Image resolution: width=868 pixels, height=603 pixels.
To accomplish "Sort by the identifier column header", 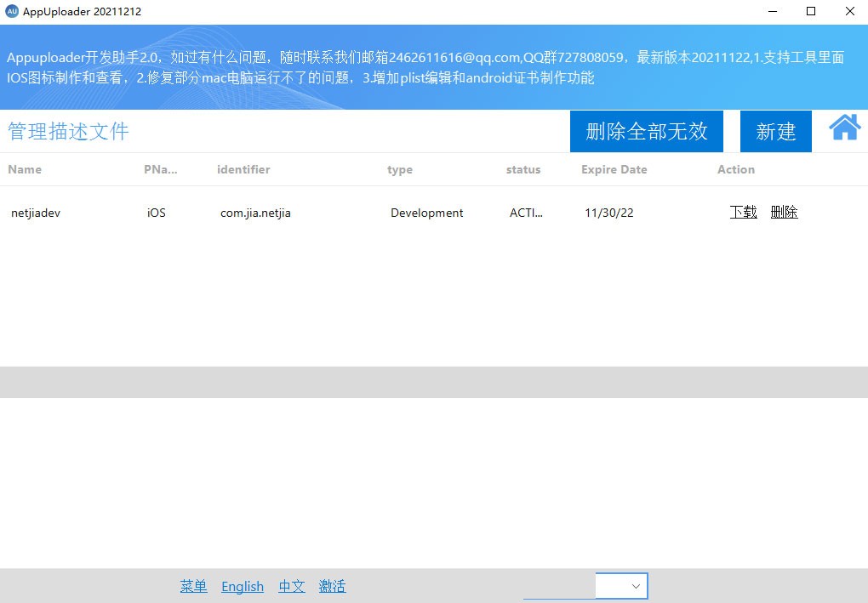I will (243, 169).
